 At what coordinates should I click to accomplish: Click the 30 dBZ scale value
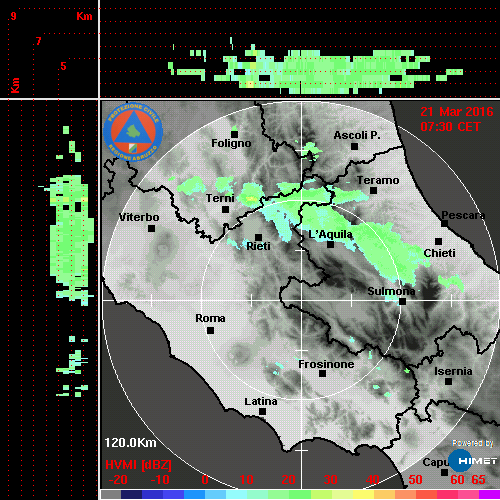click(331, 480)
